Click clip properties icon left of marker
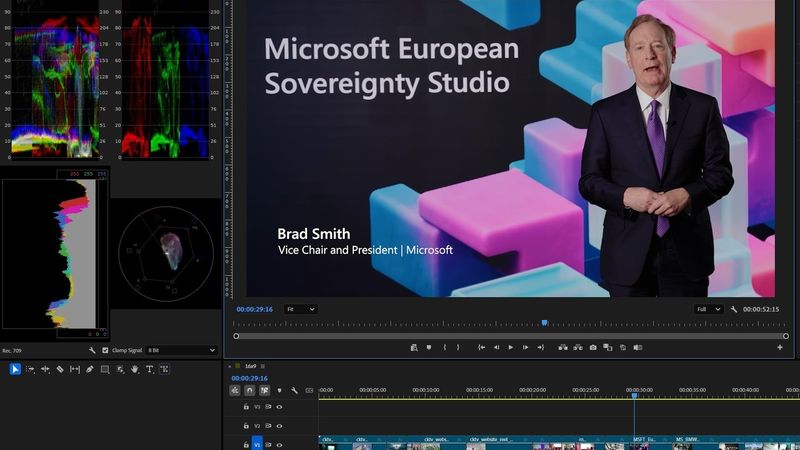This screenshot has height=450, width=800. tap(414, 347)
